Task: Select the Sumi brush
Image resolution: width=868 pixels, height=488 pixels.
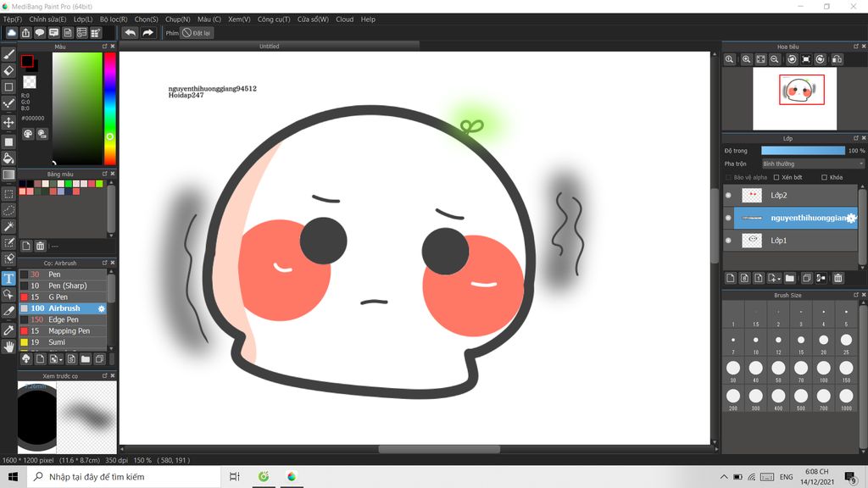Action: [63, 342]
